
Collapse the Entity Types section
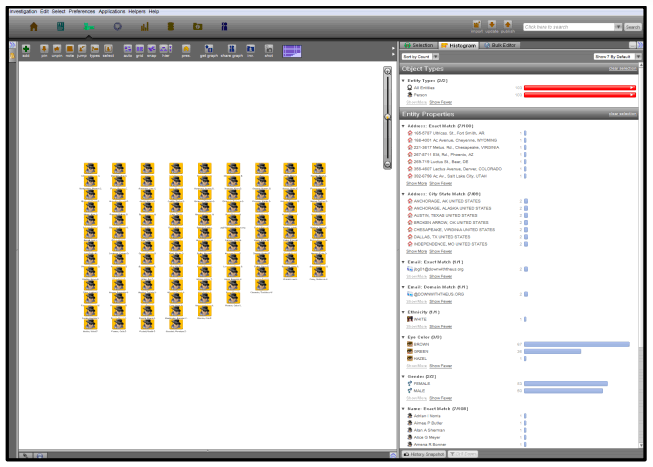pyautogui.click(x=403, y=80)
